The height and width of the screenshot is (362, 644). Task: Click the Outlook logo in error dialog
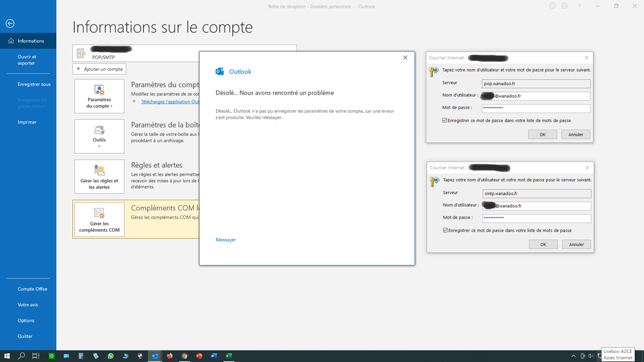(220, 71)
